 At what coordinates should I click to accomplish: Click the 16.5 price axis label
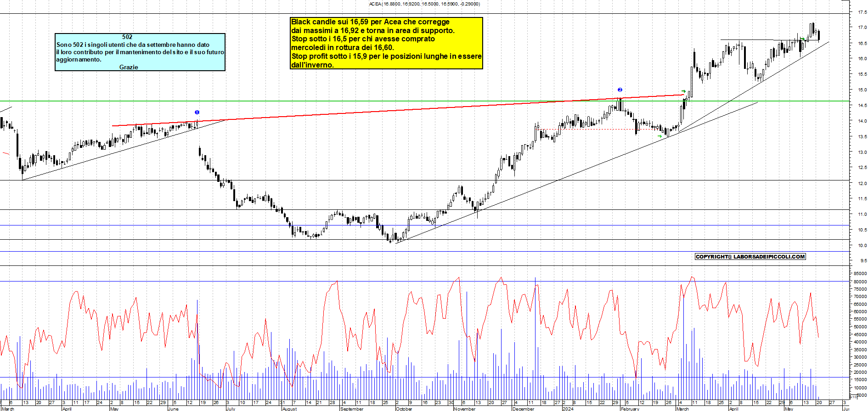pyautogui.click(x=862, y=43)
